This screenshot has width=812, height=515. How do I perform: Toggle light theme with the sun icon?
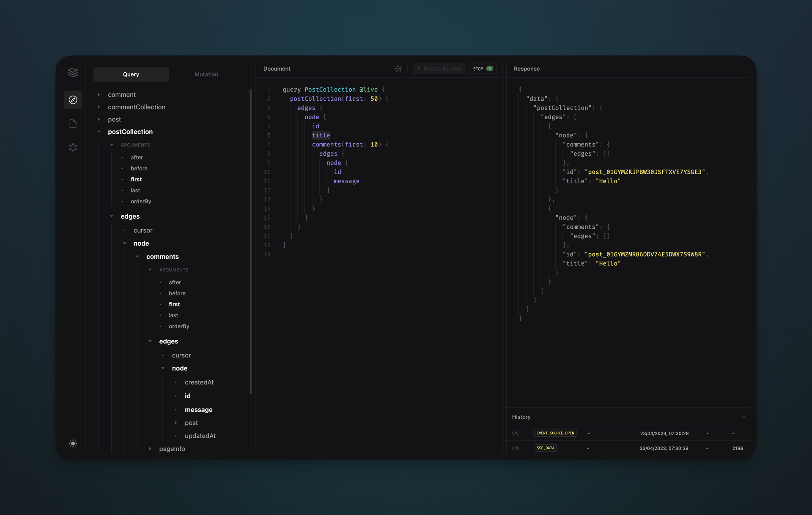(73, 444)
